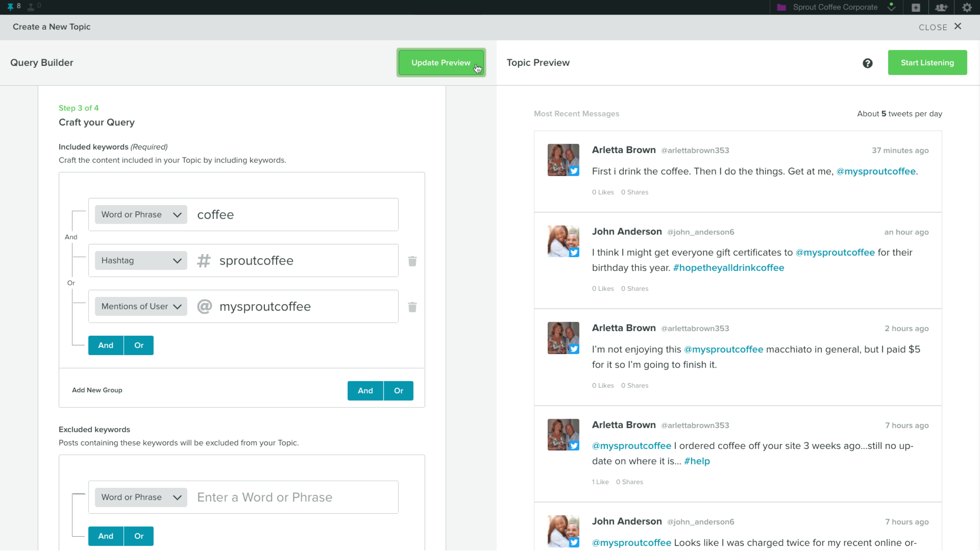Click the 37 minutes ago timestamp
The width and height of the screenshot is (980, 551).
900,150
